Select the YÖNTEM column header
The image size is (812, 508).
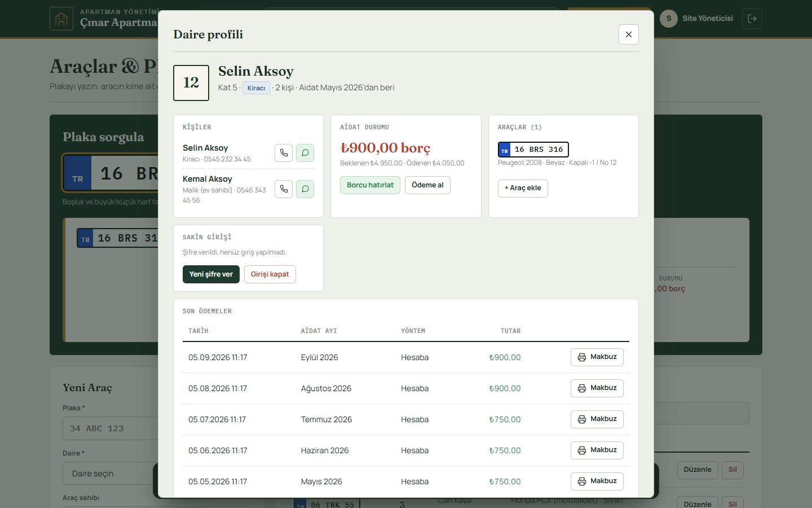[x=413, y=331]
